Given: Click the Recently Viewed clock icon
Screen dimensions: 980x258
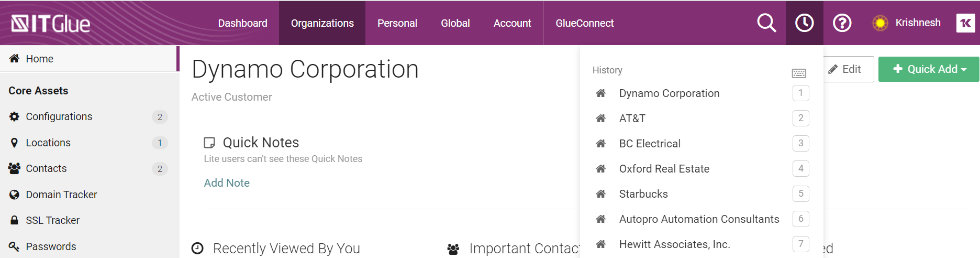Looking at the screenshot, I should (x=197, y=249).
